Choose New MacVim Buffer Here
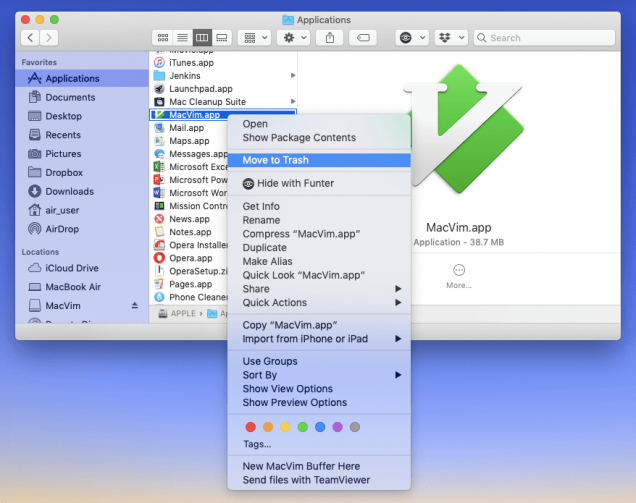 click(x=319, y=466)
